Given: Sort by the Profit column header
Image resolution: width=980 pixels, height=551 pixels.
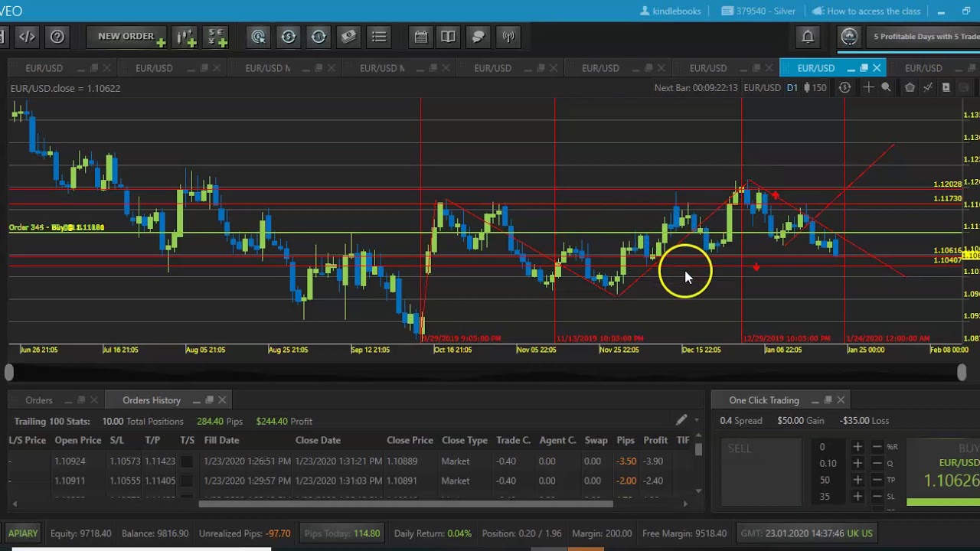Looking at the screenshot, I should tap(655, 440).
